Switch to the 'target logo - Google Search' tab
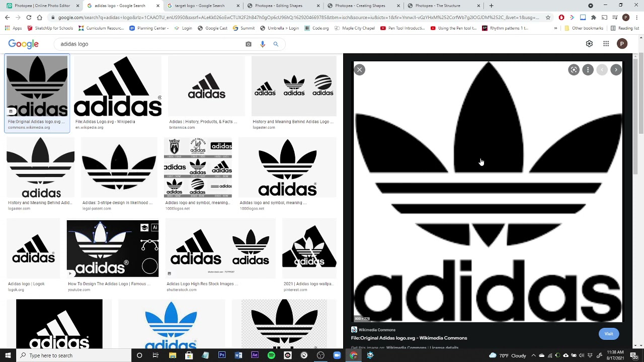This screenshot has width=644, height=362. tap(203, 6)
